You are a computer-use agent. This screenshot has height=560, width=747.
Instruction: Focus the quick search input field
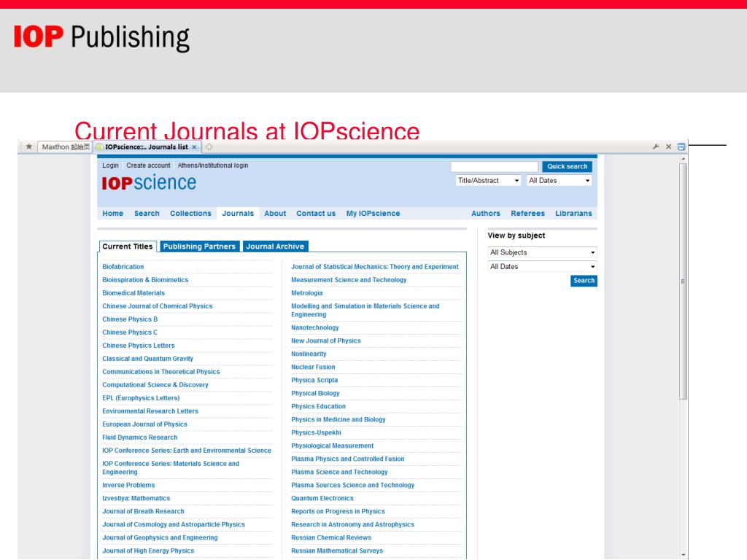coord(494,167)
